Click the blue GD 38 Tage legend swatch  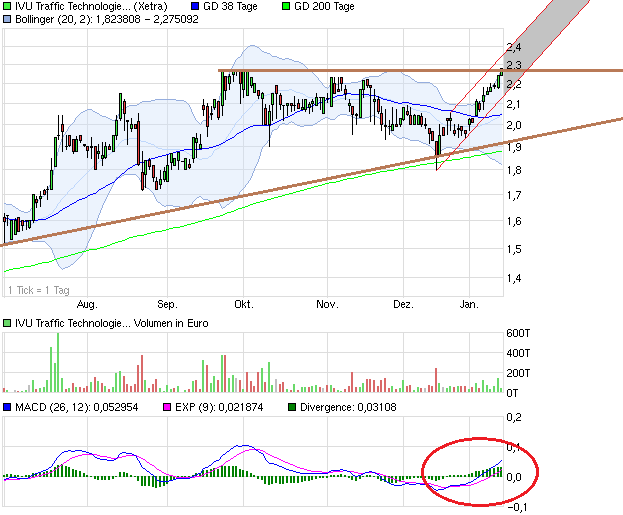pos(193,7)
